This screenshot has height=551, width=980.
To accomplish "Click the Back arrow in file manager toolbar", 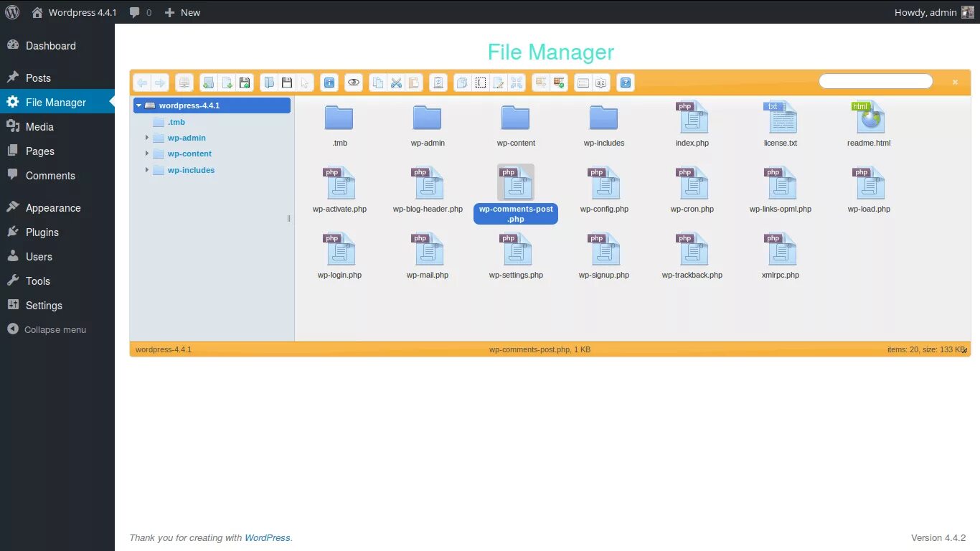I will [x=142, y=83].
